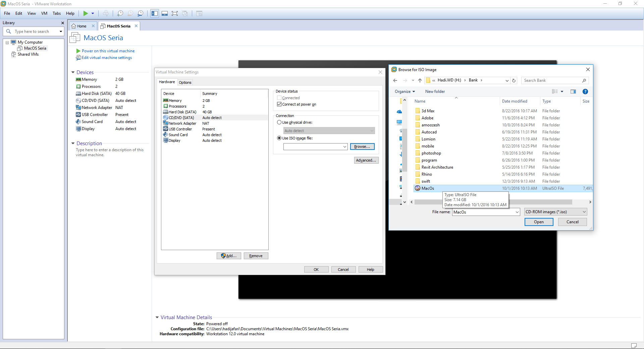The width and height of the screenshot is (644, 349).
Task: Click Forward arrow in Browse for ISO dialog
Action: tap(405, 80)
